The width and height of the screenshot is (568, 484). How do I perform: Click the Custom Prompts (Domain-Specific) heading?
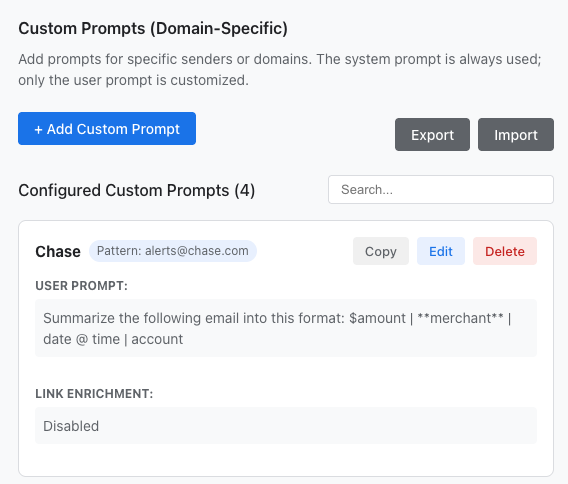pos(153,28)
